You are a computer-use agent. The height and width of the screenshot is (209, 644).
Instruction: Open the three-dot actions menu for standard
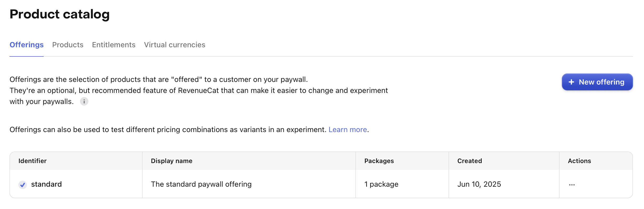point(572,185)
